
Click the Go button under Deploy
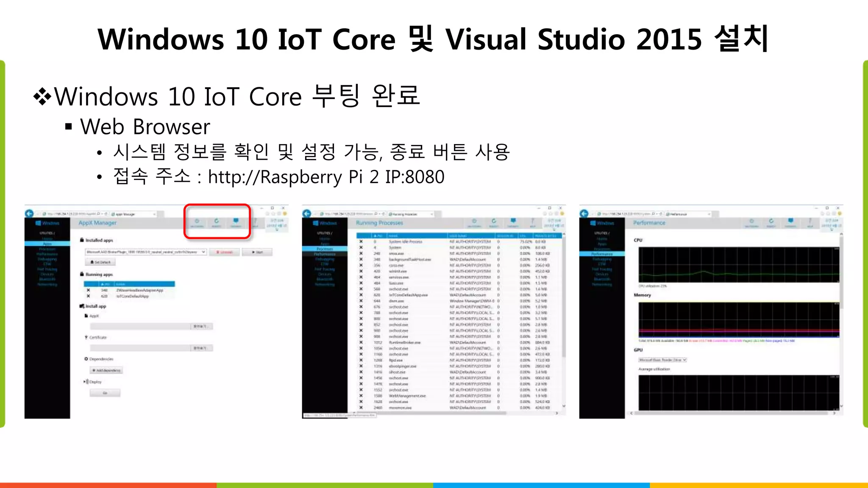(105, 393)
